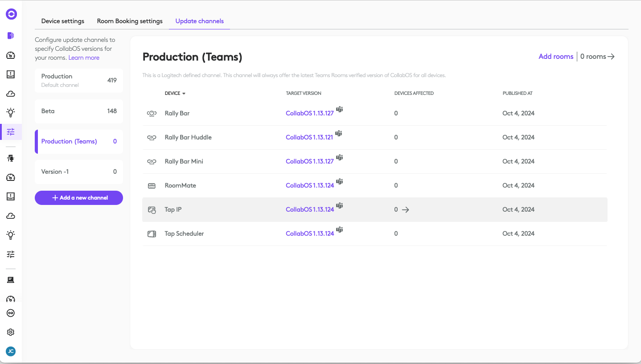
Task: Open the gauge icon directly below purple door icon
Action: 11,56
